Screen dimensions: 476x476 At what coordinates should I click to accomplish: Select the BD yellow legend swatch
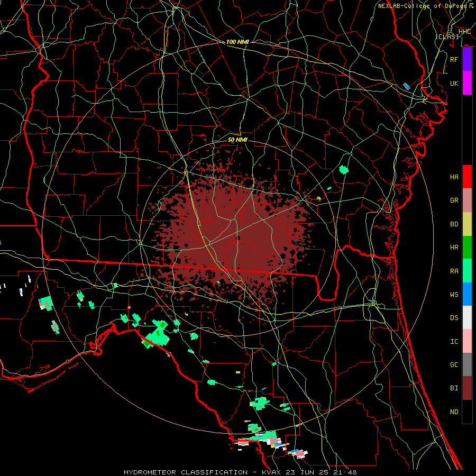pos(467,224)
